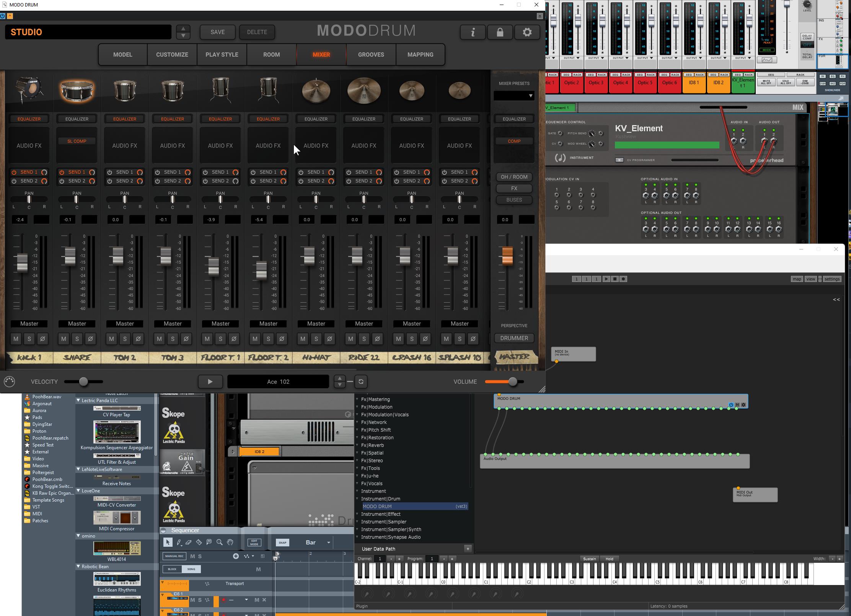Toggle Hold on the keyboard panel
The width and height of the screenshot is (851, 616).
609,559
